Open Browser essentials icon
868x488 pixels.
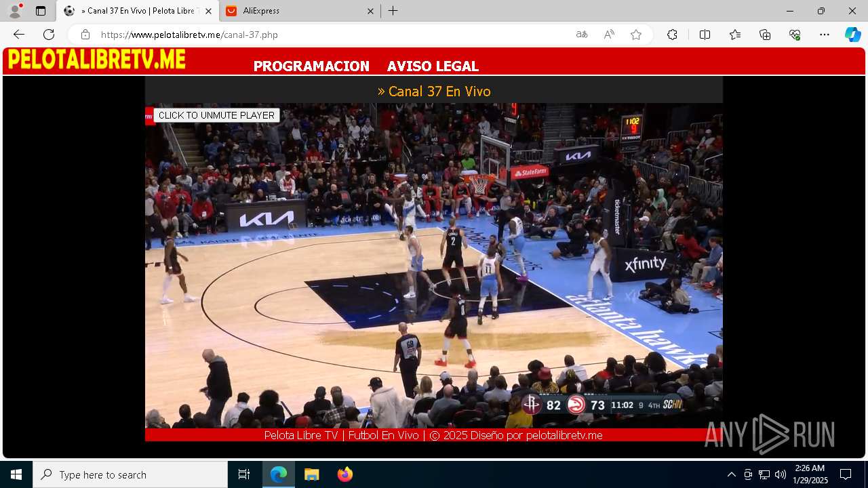click(795, 35)
